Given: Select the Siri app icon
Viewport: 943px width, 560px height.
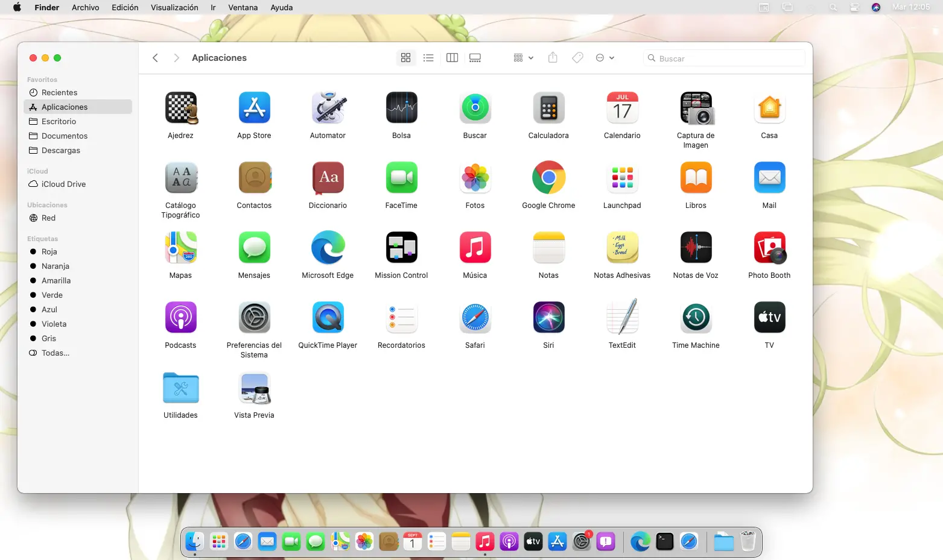Looking at the screenshot, I should (548, 318).
